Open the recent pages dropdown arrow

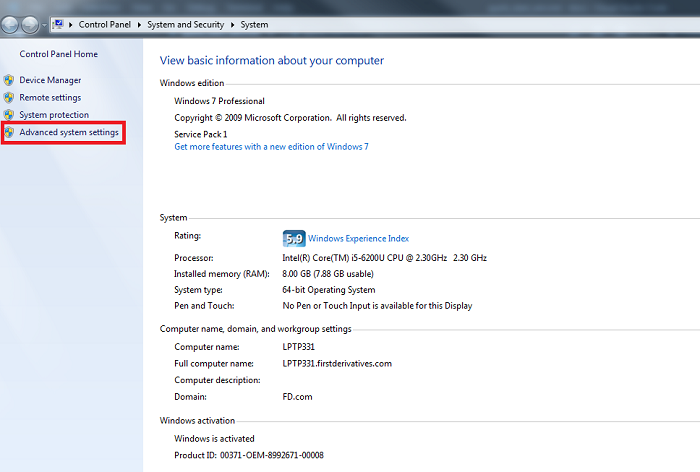click(x=44, y=25)
